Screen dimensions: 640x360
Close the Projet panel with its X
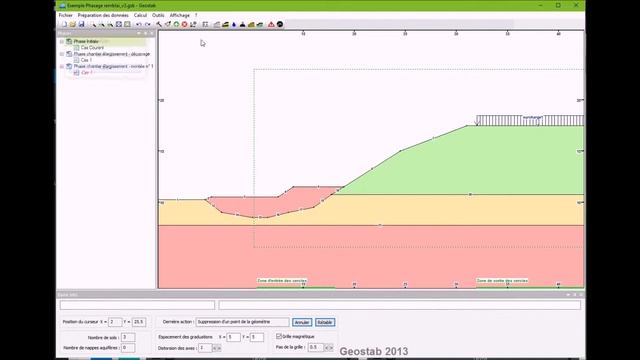click(152, 33)
